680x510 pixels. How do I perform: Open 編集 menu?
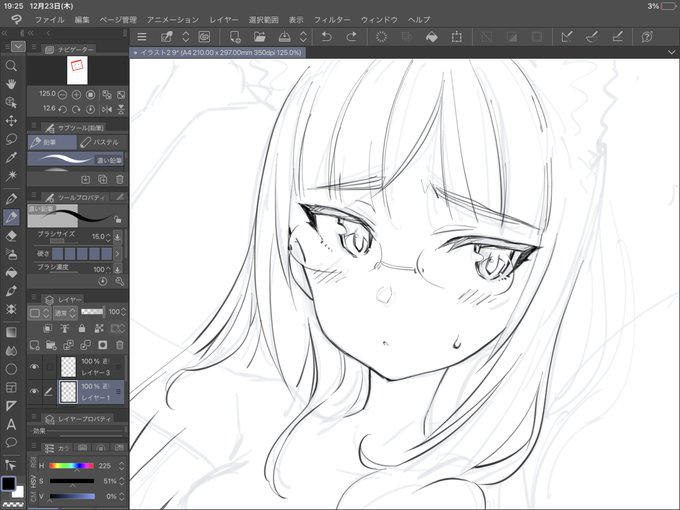tap(82, 20)
